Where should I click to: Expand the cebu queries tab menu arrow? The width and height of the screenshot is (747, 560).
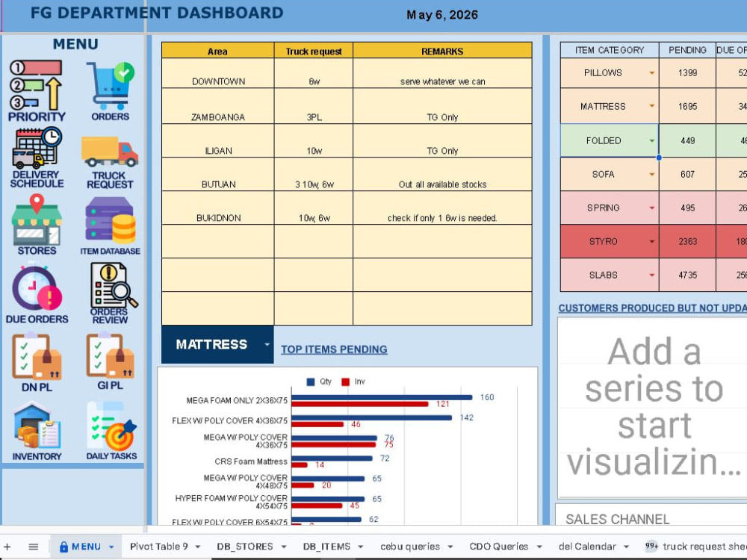click(450, 547)
